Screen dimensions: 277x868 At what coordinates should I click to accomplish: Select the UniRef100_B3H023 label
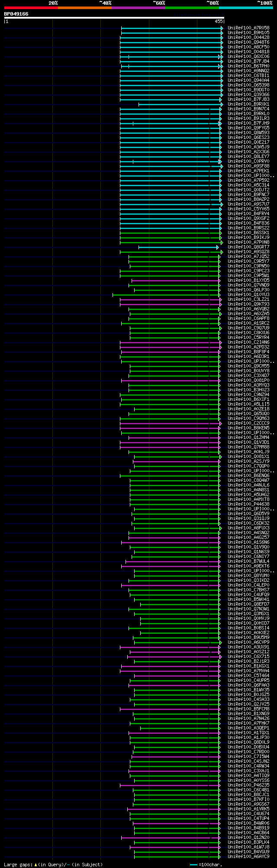click(248, 390)
